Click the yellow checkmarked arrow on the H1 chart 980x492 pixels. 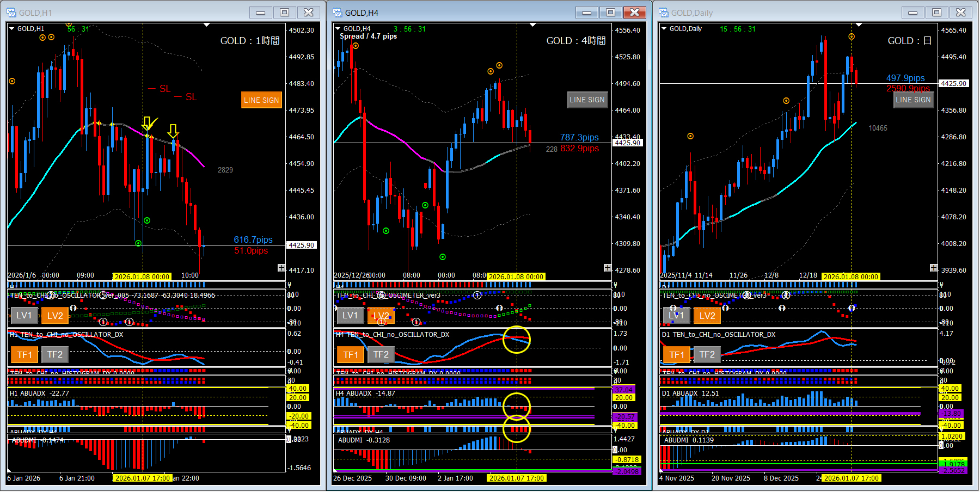[148, 124]
